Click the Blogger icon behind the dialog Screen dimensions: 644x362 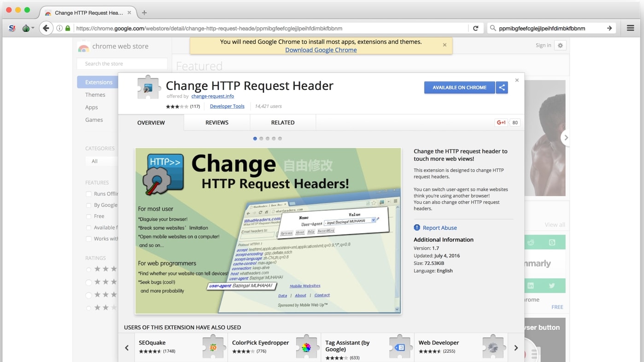[552, 242]
